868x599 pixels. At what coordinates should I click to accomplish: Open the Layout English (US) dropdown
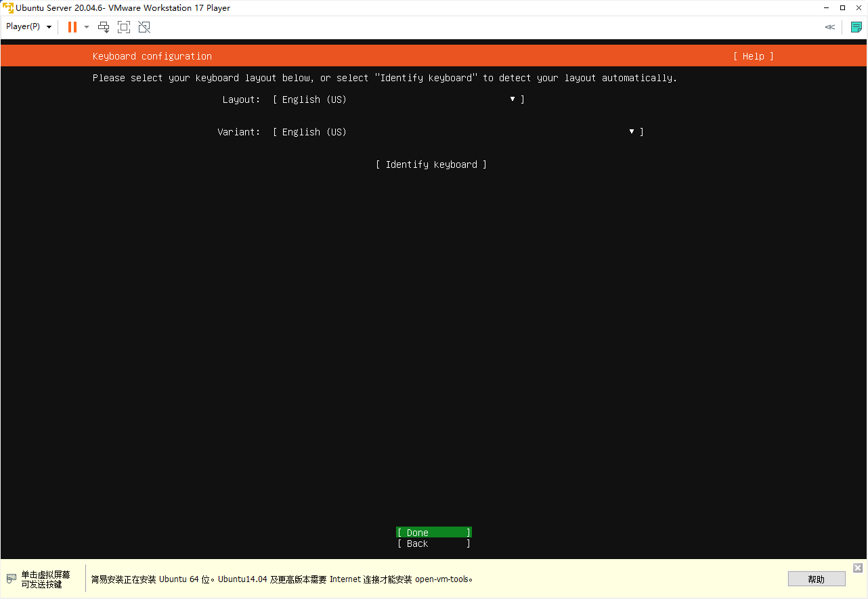pyautogui.click(x=399, y=99)
